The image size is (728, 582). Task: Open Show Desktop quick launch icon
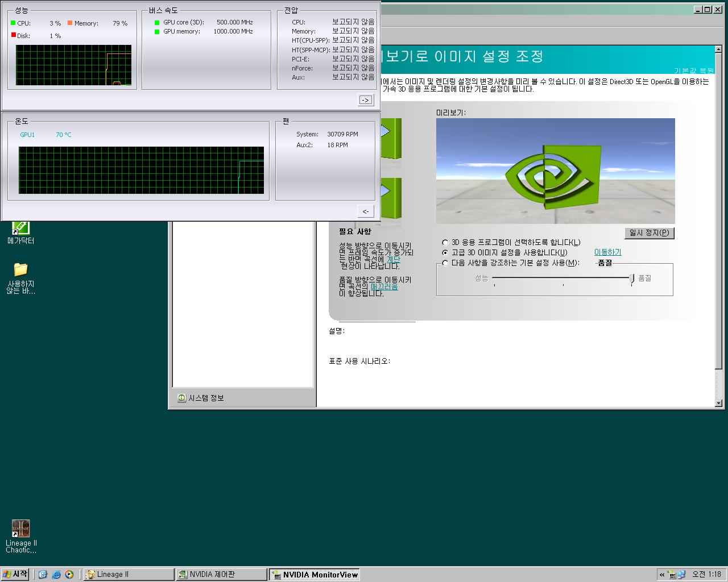coord(43,575)
